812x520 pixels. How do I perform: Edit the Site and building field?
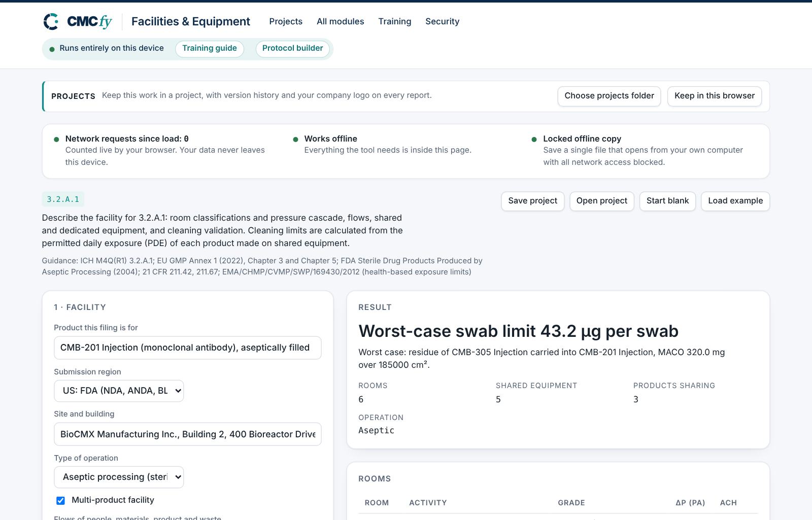[x=188, y=434]
